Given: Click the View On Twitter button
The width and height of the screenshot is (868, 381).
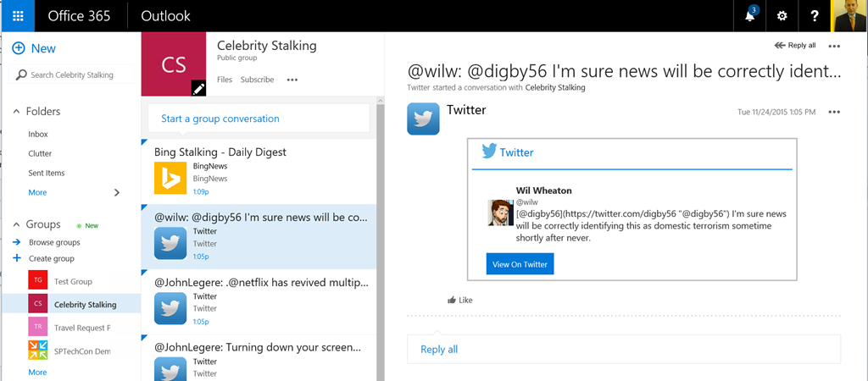Looking at the screenshot, I should (520, 264).
